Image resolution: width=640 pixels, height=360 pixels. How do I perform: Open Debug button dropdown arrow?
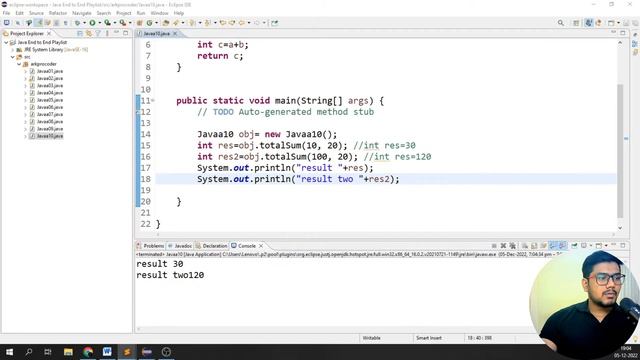84,23
